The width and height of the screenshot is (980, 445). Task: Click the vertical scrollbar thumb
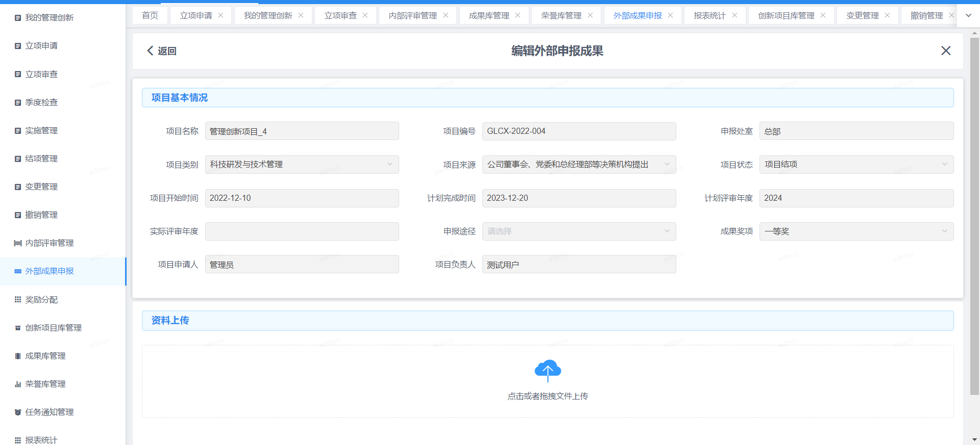[974, 216]
